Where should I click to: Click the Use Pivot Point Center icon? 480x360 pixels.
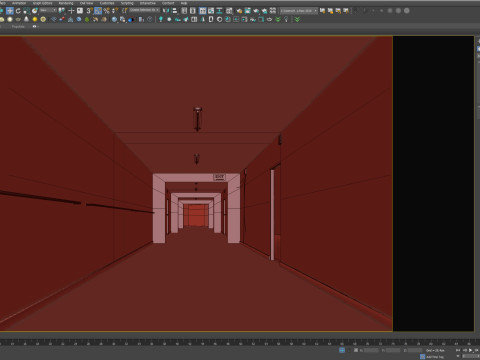62,11
